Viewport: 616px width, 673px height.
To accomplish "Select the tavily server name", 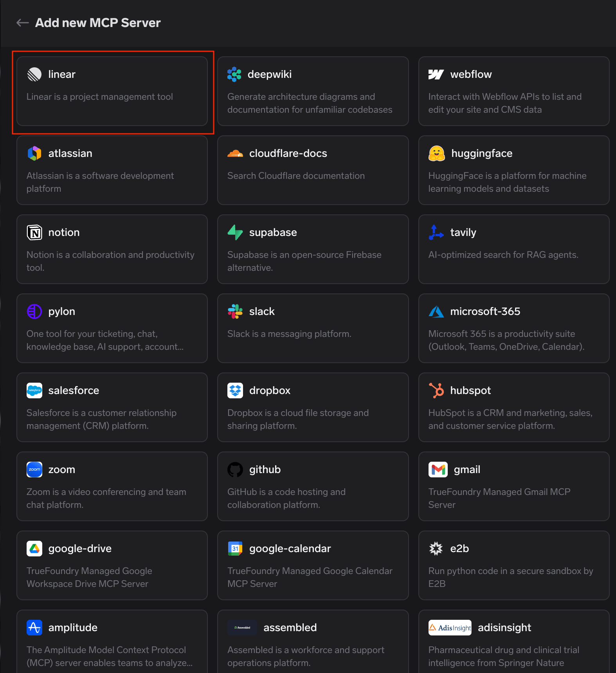I will 463,232.
